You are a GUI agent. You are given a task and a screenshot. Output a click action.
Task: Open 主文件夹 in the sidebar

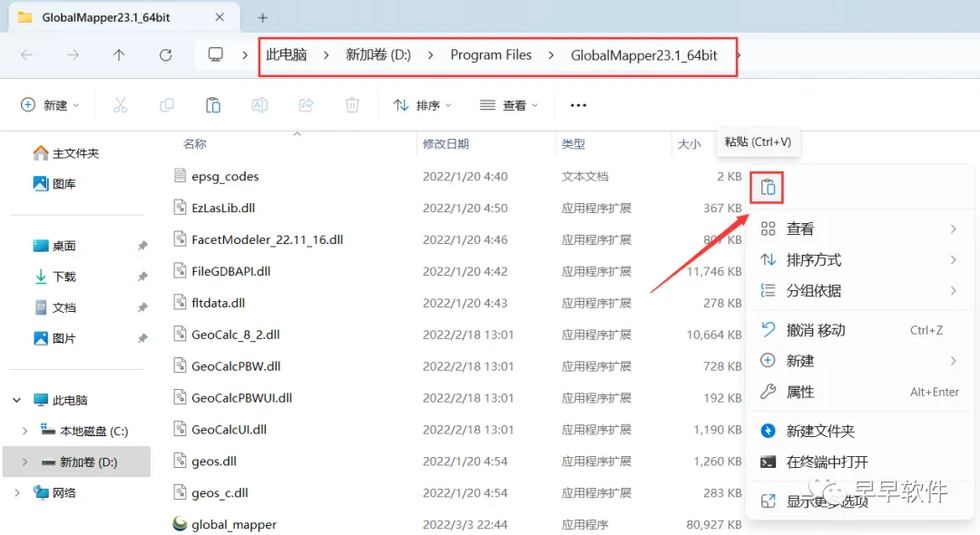pyautogui.click(x=66, y=153)
